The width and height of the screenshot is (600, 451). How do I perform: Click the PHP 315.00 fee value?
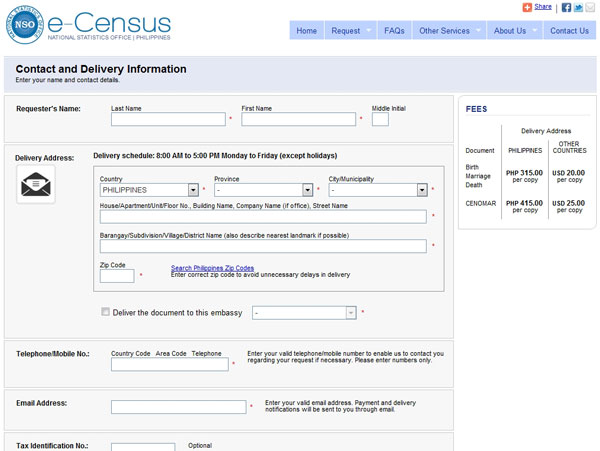click(524, 173)
